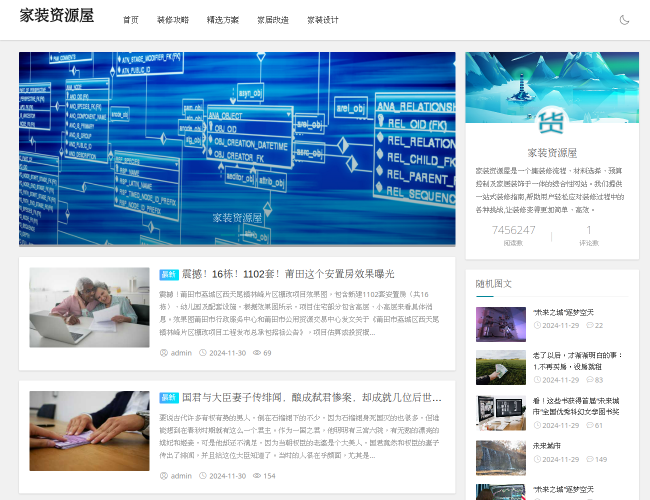
Task: Click the 家装资源屋 name in the profile card
Action: tap(552, 153)
